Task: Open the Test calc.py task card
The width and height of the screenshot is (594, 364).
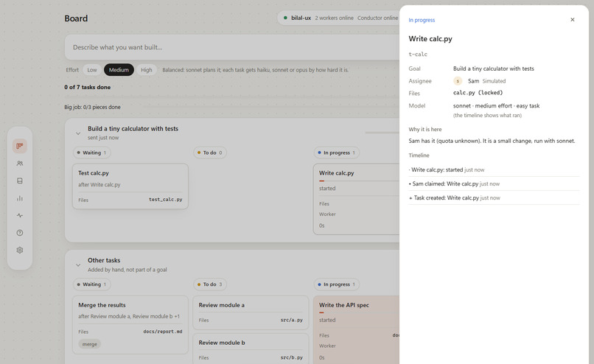Action: (130, 186)
